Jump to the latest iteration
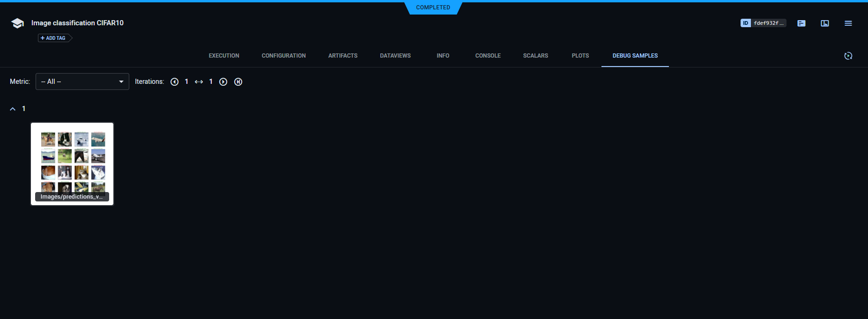Screen dimensions: 868x319 pos(238,82)
